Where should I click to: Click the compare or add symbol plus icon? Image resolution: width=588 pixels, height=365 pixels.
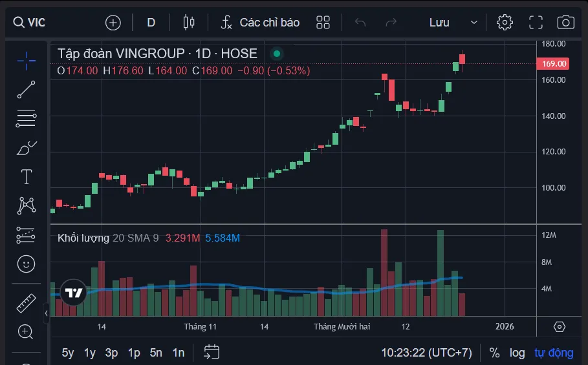click(113, 23)
